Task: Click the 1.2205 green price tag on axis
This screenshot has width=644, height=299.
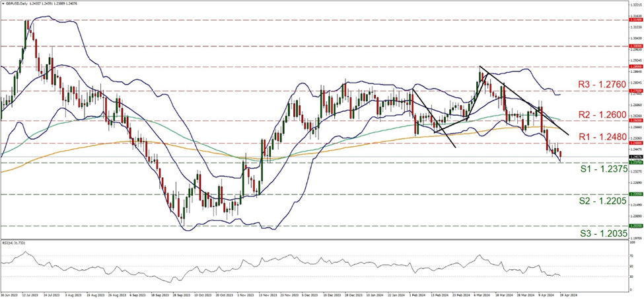Action: (x=636, y=194)
